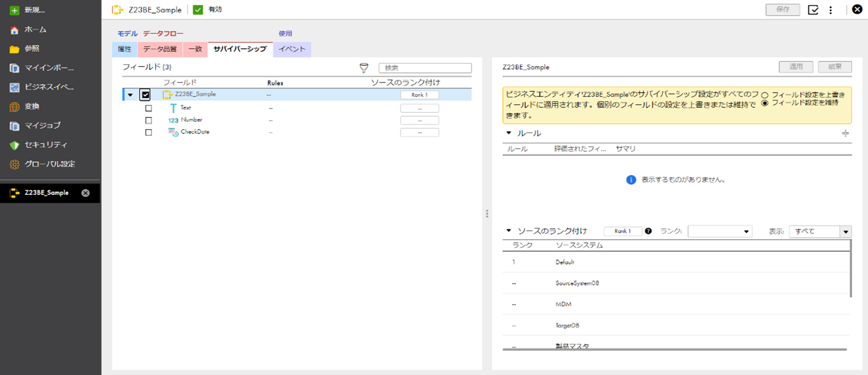
Task: Click the vertical panel splitter handle
Action: click(487, 214)
